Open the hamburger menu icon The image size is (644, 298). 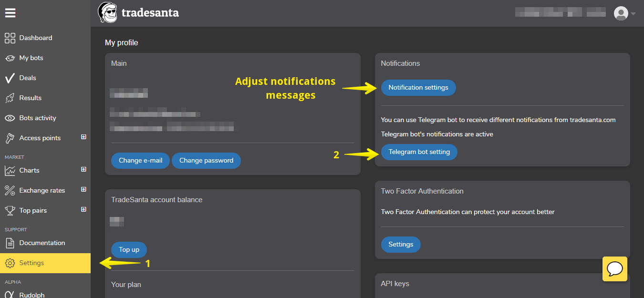[10, 13]
